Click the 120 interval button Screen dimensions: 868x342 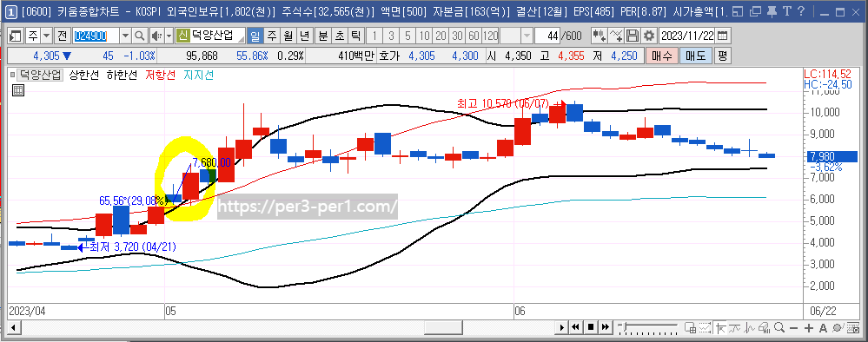point(490,36)
